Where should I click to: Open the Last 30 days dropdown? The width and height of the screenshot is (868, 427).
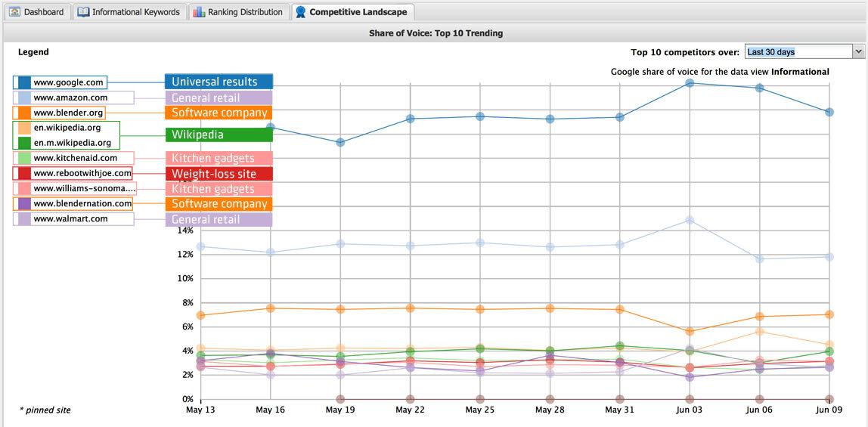point(798,52)
